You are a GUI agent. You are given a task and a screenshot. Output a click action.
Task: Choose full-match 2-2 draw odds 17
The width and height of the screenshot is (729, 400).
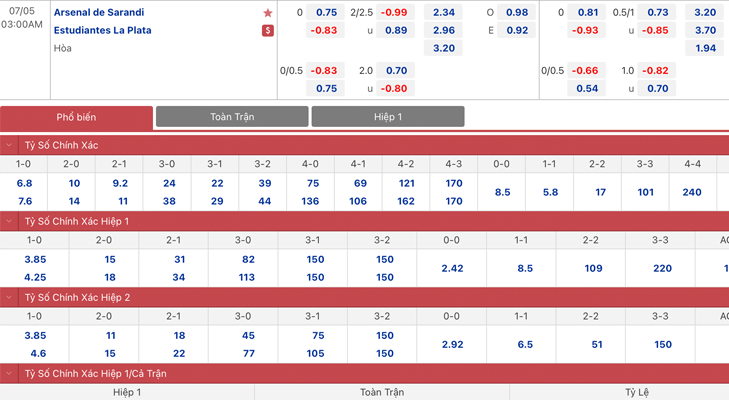click(600, 192)
